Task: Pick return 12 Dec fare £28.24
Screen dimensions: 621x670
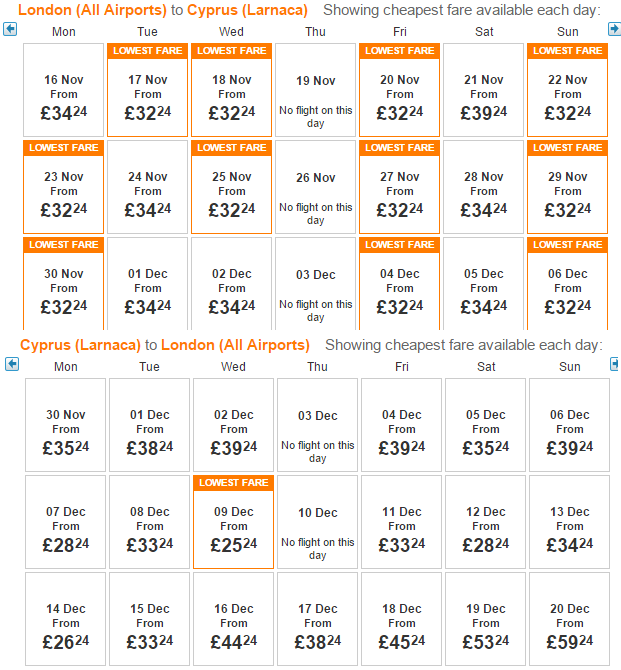Action: pos(486,522)
